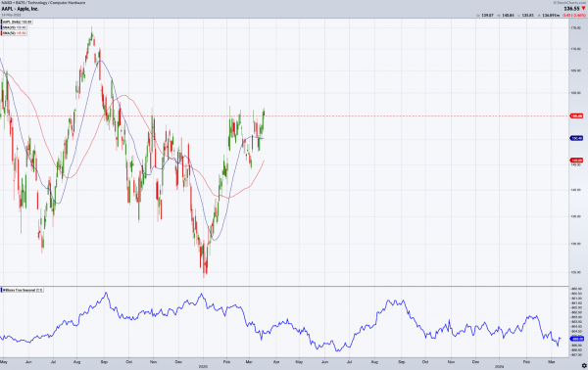Viewport: 588px width, 370px height.
Task: Click the blue seasonal indicator axis tag
Action: tap(576, 339)
